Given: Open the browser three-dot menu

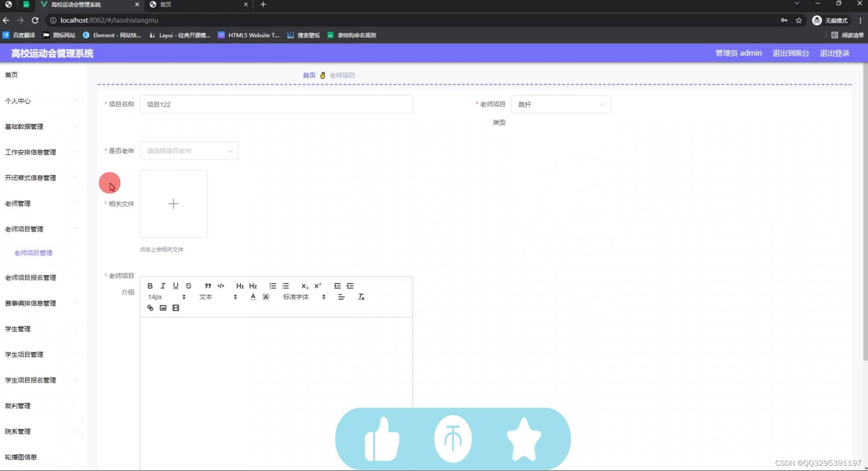Looking at the screenshot, I should (860, 20).
